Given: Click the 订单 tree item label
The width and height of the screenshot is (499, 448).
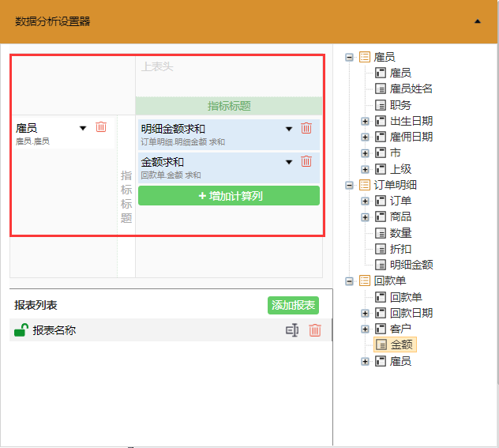Looking at the screenshot, I should [x=400, y=201].
